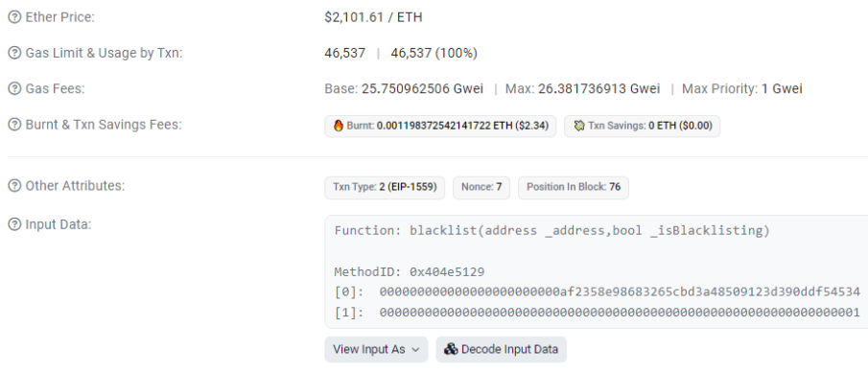This screenshot has height=373, width=868.
Task: Click the Gas Fees label
Action: [56, 88]
